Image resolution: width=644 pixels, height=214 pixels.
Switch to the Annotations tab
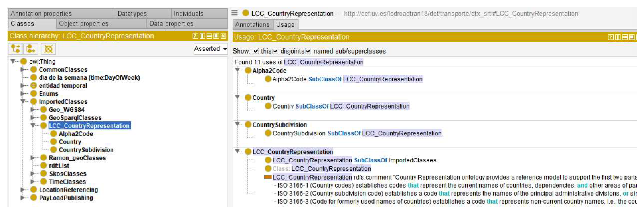click(252, 25)
